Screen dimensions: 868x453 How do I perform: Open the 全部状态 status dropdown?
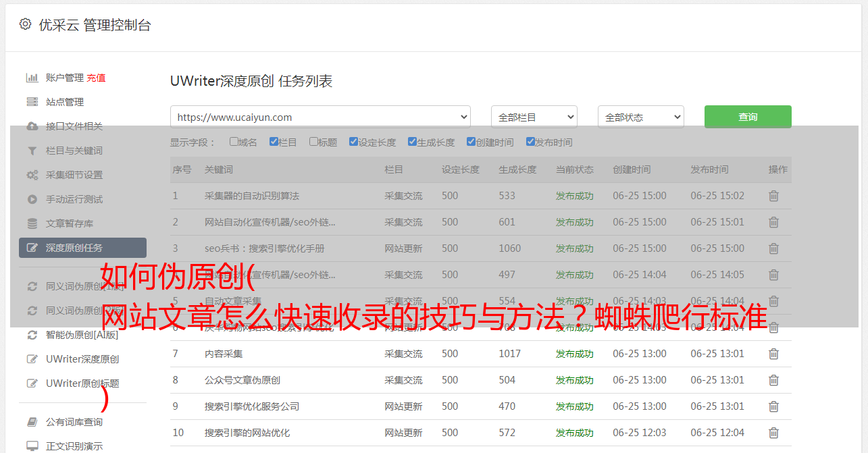(640, 117)
